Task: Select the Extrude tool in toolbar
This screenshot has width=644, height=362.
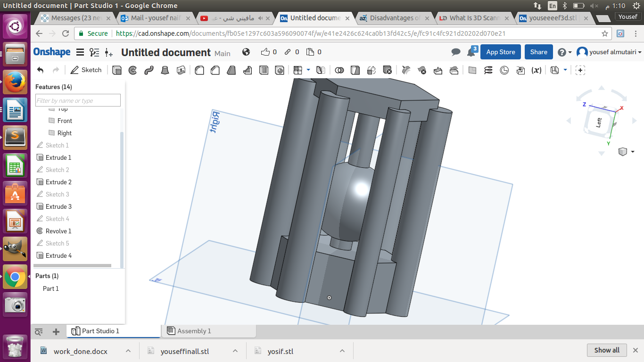Action: pos(117,70)
